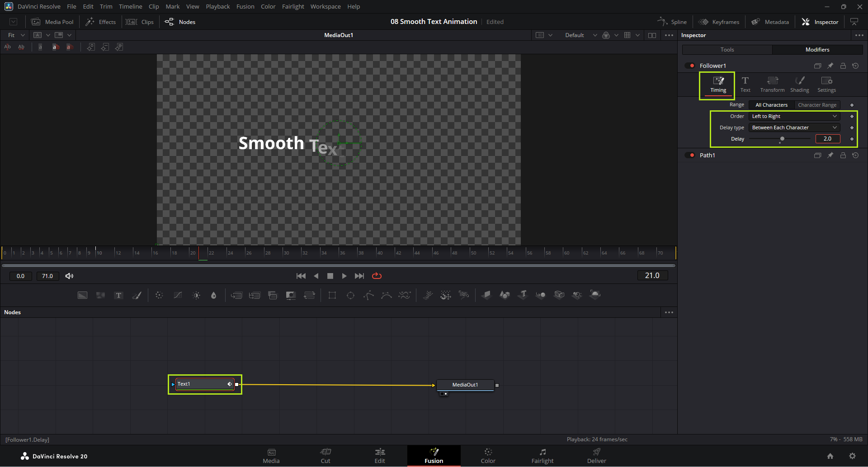
Task: Toggle the Follower1 enable switch
Action: [690, 66]
